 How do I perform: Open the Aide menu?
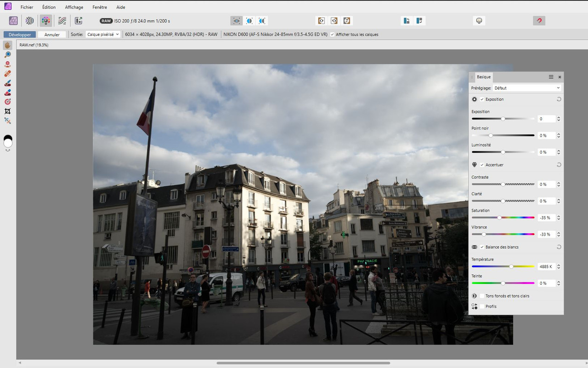[121, 7]
